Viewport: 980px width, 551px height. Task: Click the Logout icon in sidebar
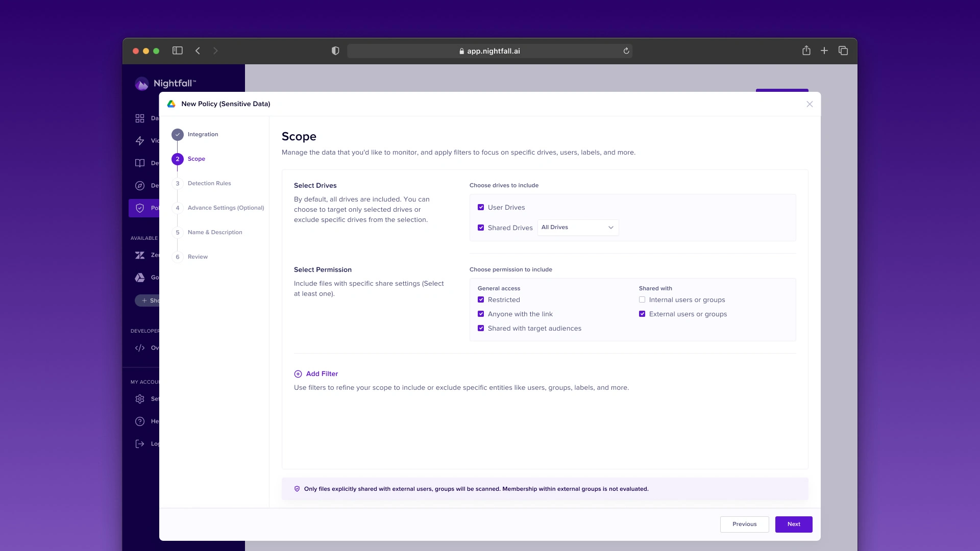(140, 444)
